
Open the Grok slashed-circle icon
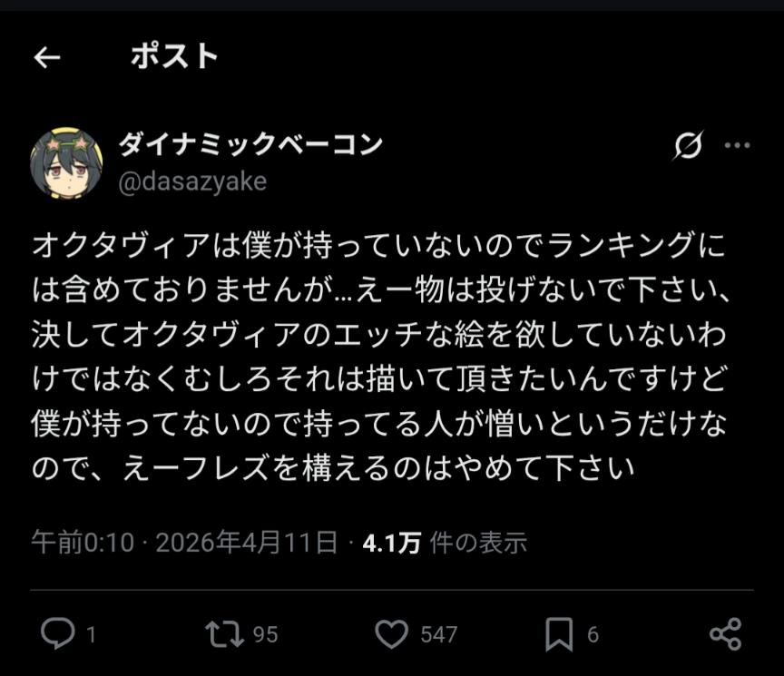[688, 145]
